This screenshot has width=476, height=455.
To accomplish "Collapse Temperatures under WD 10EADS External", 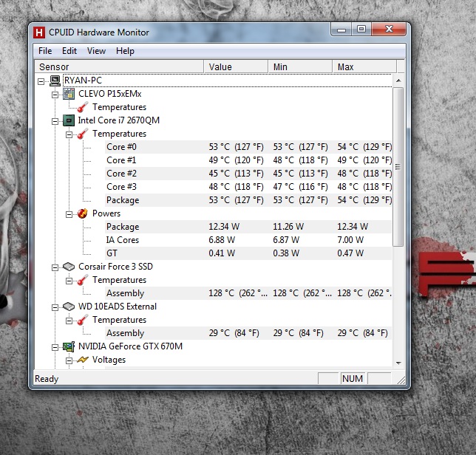I will tap(69, 321).
